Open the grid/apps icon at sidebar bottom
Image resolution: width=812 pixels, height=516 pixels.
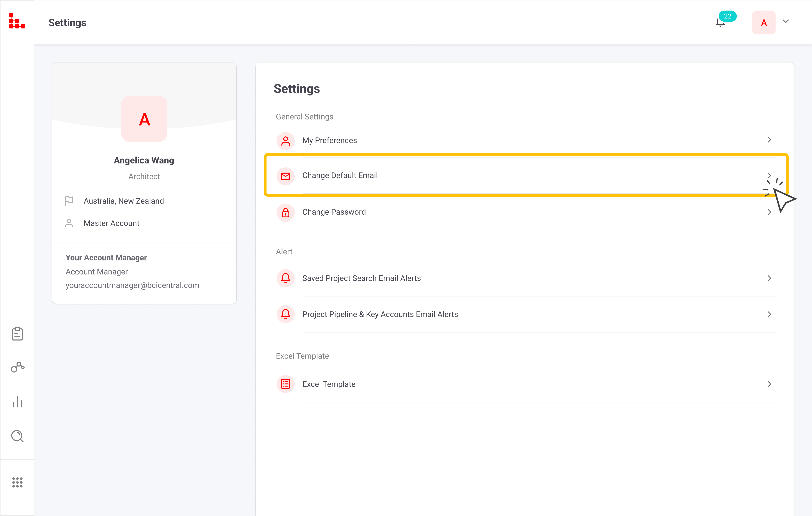[17, 482]
